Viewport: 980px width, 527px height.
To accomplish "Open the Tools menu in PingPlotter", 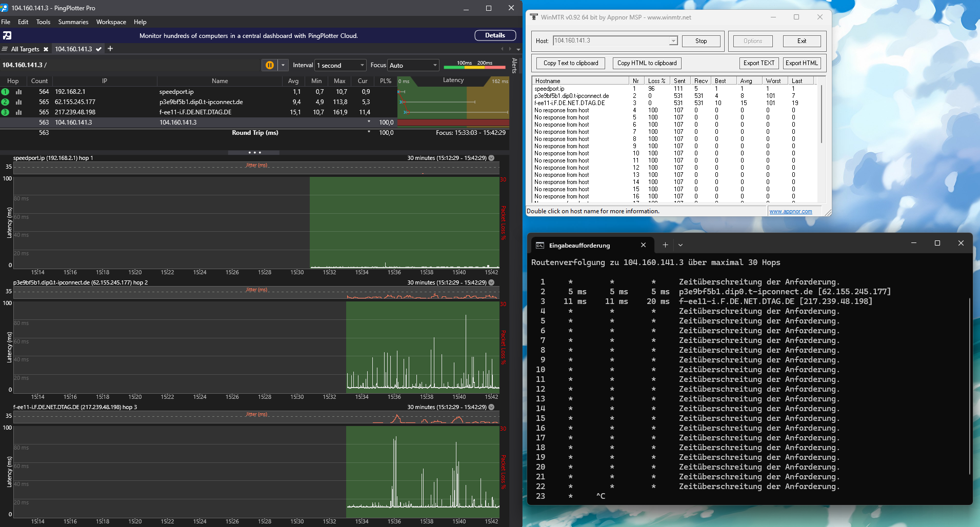I will (43, 22).
